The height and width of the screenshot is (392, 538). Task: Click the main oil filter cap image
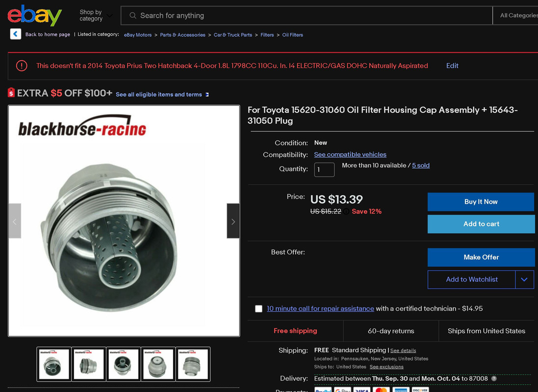[x=124, y=221]
